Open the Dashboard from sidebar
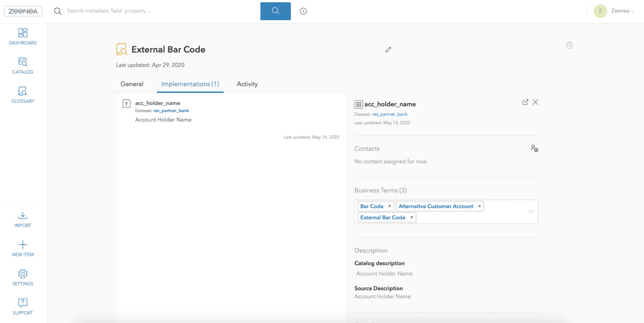Image resolution: width=644 pixels, height=323 pixels. coord(23,33)
